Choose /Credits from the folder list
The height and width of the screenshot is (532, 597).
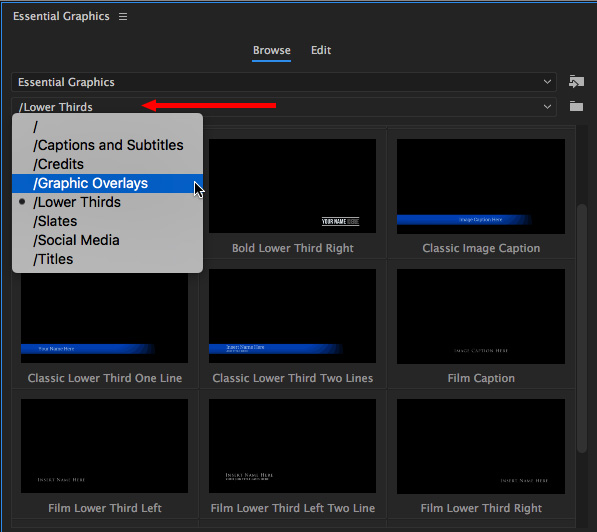[x=107, y=164]
